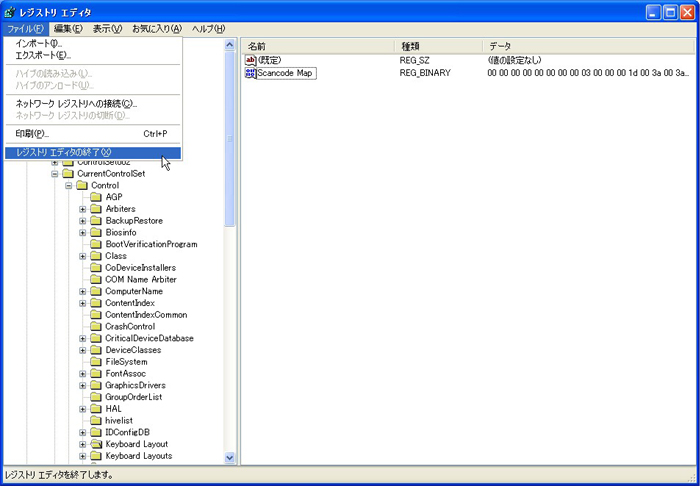The image size is (700, 486).
Task: Click the (既定) string value icon
Action: (250, 60)
